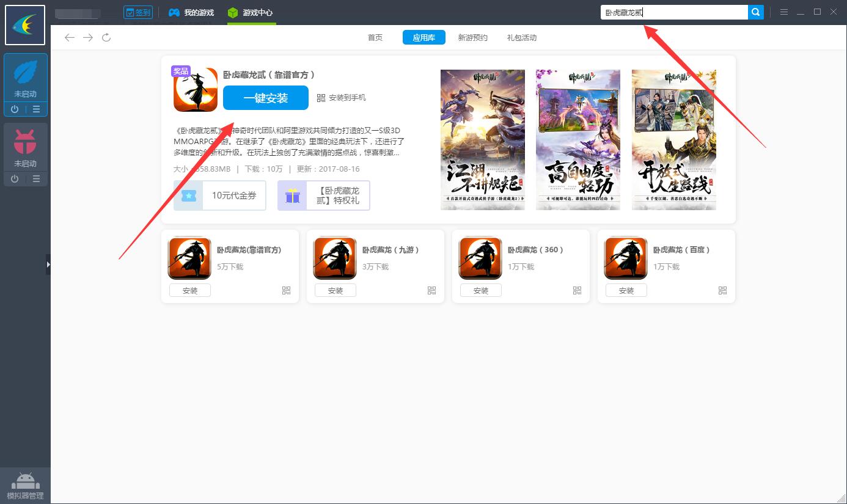Open 卧虎藏龙（360） title text
This screenshot has width=847, height=504.
tap(536, 250)
